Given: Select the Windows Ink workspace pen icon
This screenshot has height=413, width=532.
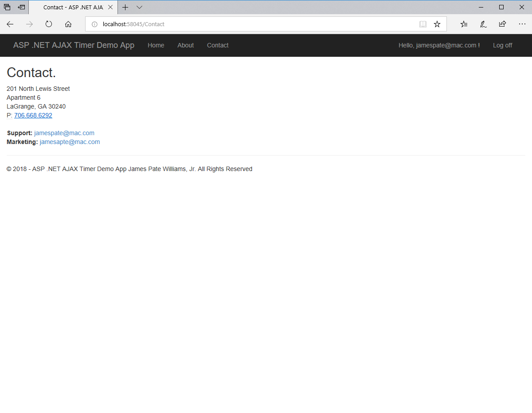Looking at the screenshot, I should coord(483,24).
